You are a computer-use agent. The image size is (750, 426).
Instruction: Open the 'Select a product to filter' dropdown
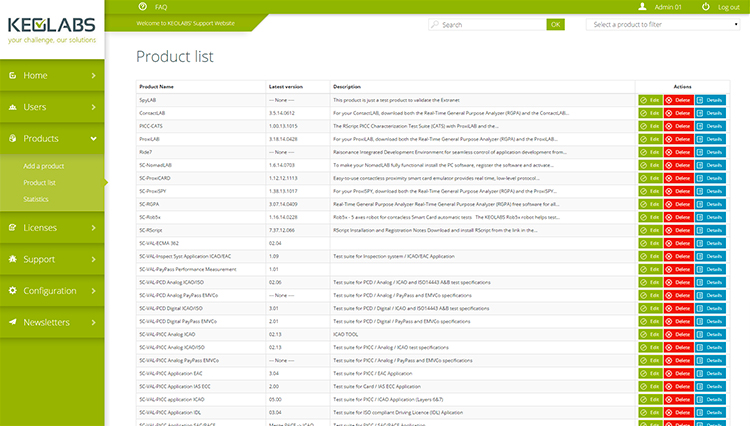(x=663, y=24)
